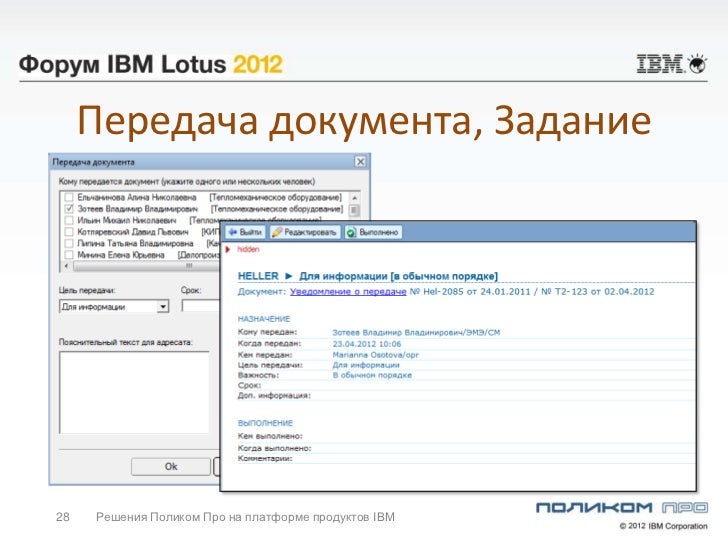The height and width of the screenshot is (546, 728).
Task: Click the Выйти toolbar button
Action: [246, 232]
